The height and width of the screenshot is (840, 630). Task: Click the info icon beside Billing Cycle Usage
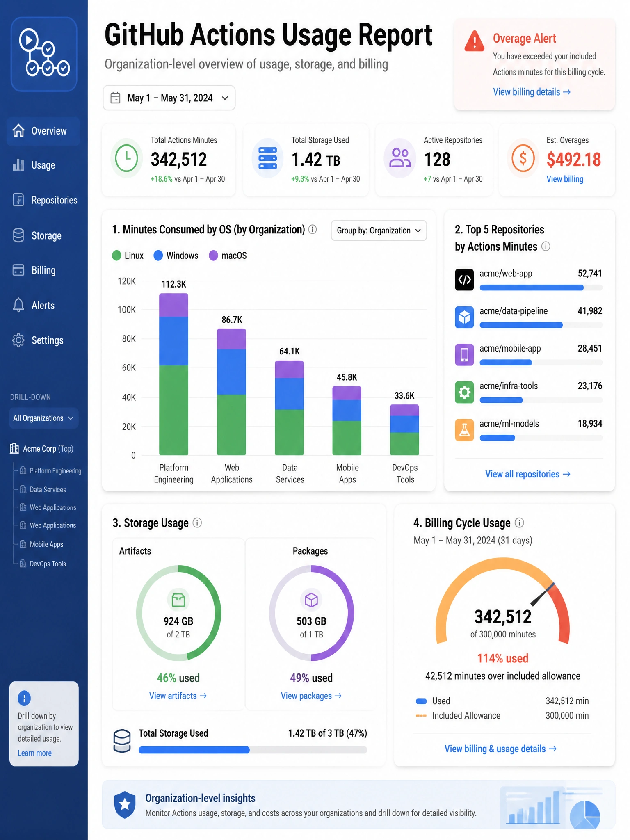[519, 523]
